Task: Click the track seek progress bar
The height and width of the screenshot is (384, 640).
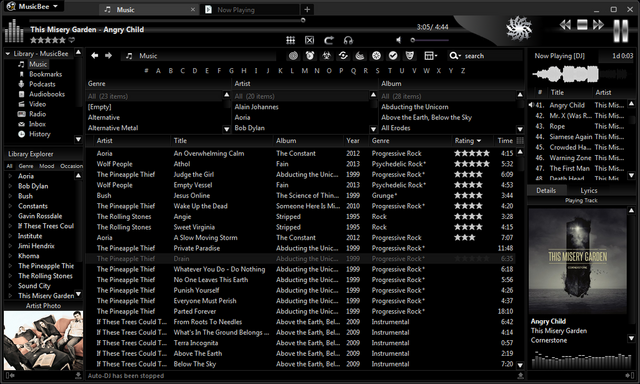Action: tap(167, 20)
